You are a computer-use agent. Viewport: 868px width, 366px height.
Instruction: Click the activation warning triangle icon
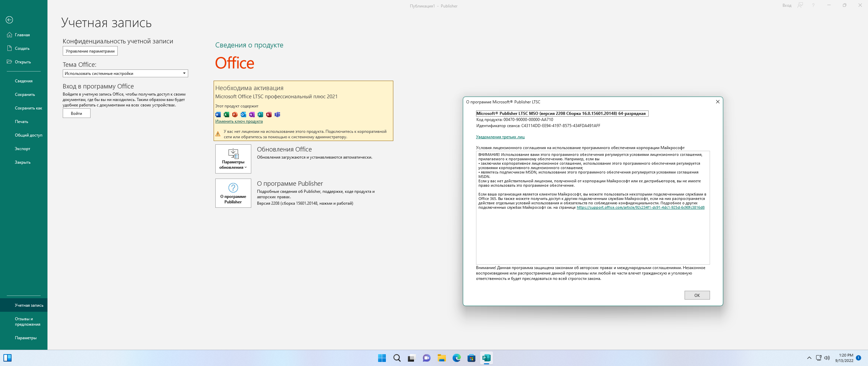[218, 134]
